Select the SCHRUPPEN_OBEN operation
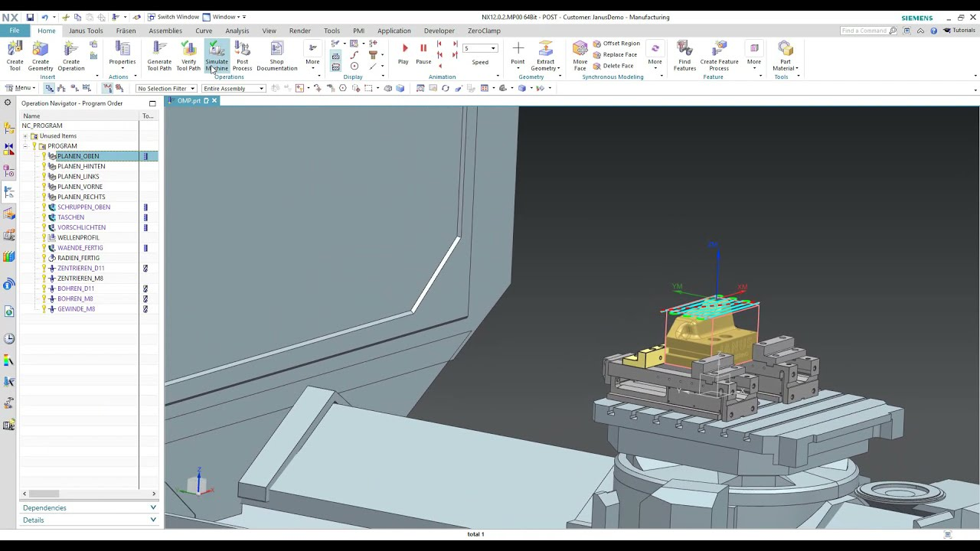 tap(83, 207)
